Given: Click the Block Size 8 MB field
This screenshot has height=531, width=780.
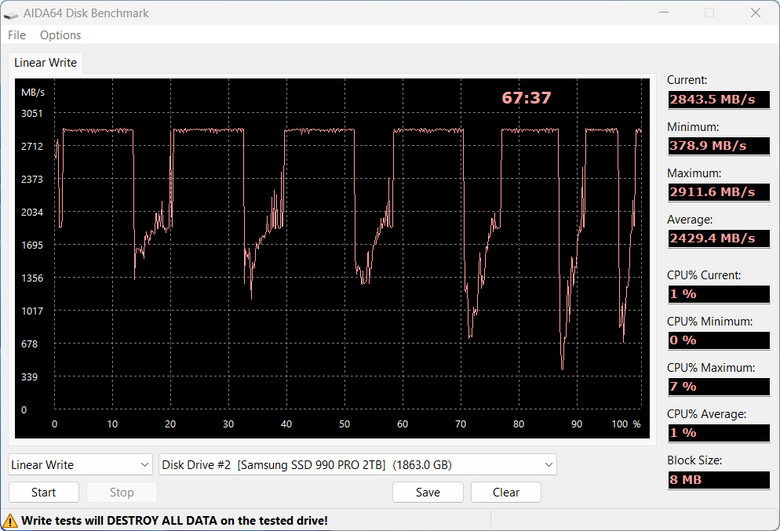Looking at the screenshot, I should (719, 480).
